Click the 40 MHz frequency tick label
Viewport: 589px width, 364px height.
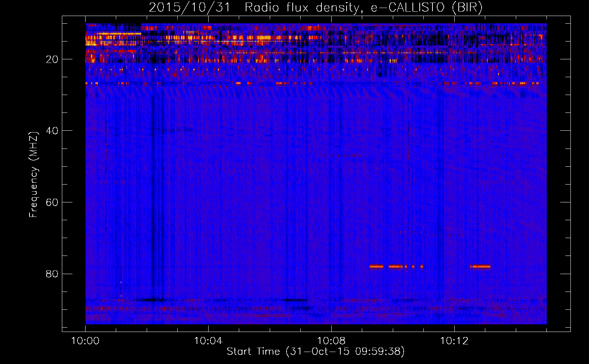(52, 131)
